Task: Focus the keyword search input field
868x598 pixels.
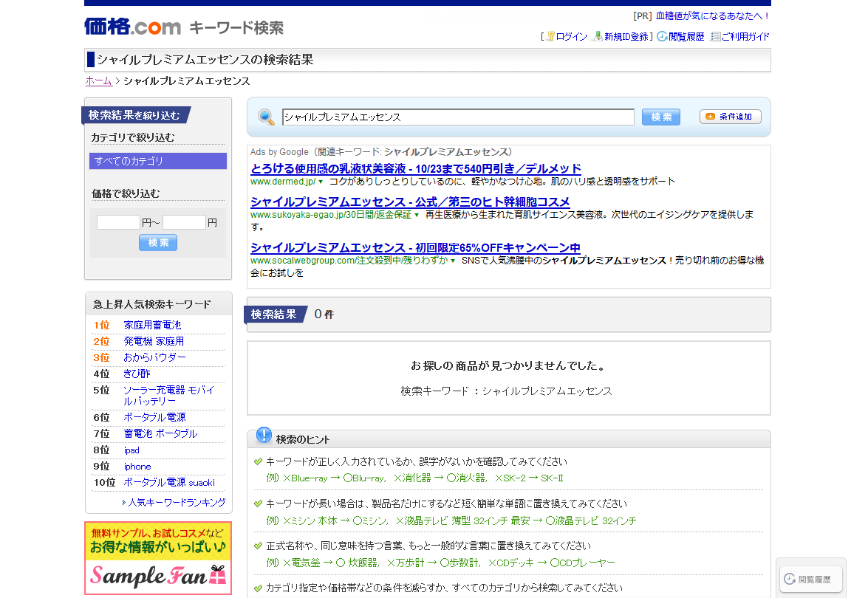Action: [x=458, y=117]
